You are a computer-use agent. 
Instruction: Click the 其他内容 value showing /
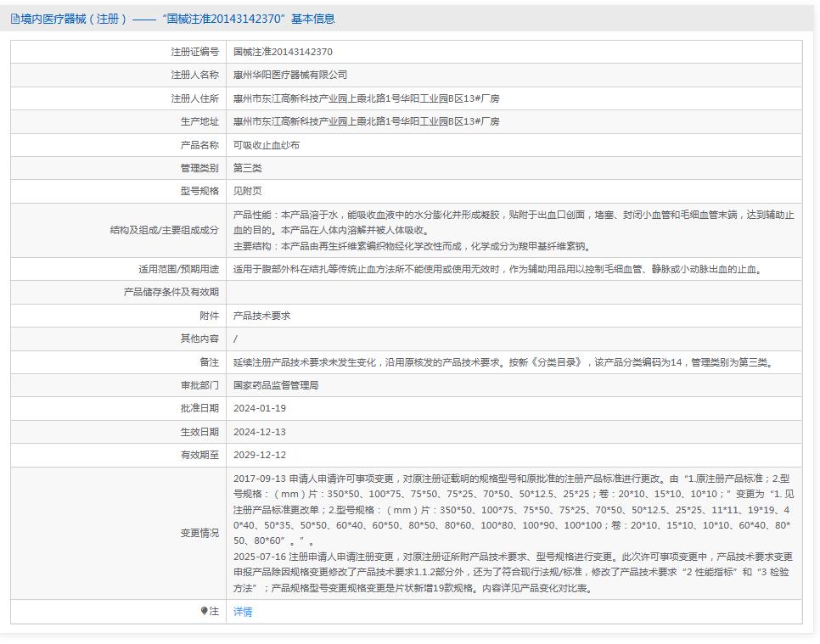click(239, 338)
